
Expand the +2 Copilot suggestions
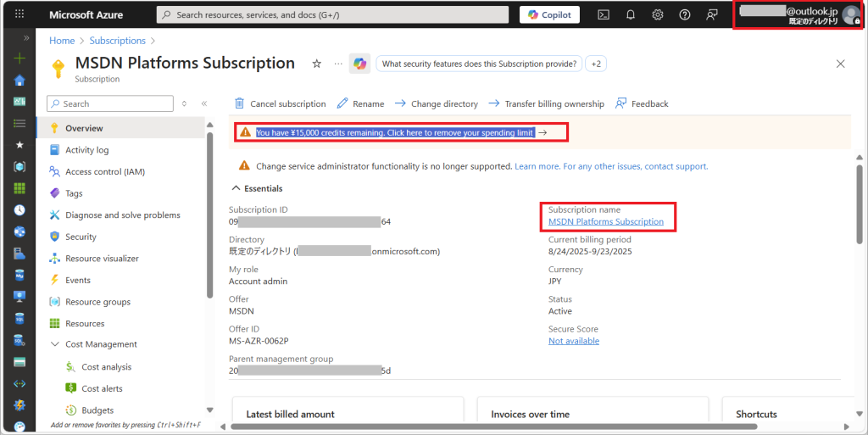597,64
